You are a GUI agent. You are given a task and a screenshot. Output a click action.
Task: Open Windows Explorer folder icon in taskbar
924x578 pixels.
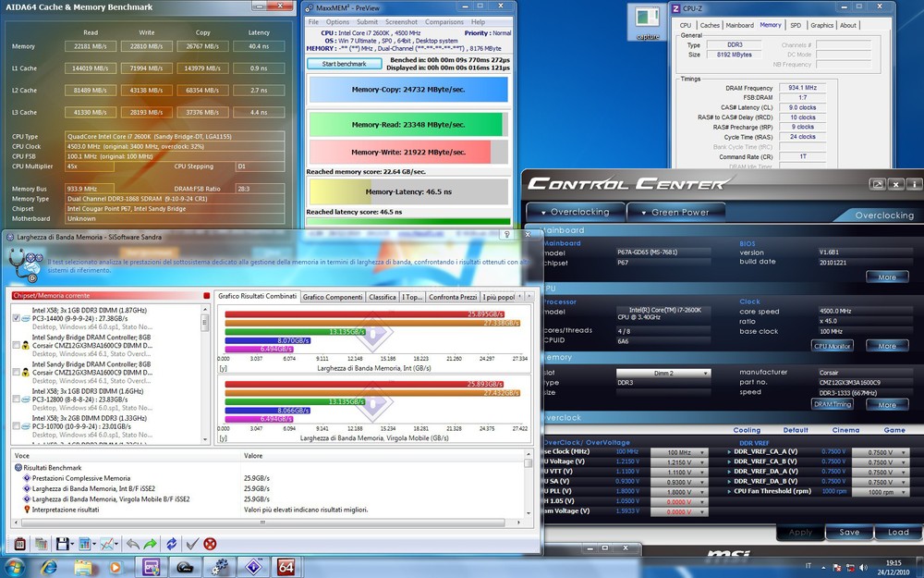point(83,568)
